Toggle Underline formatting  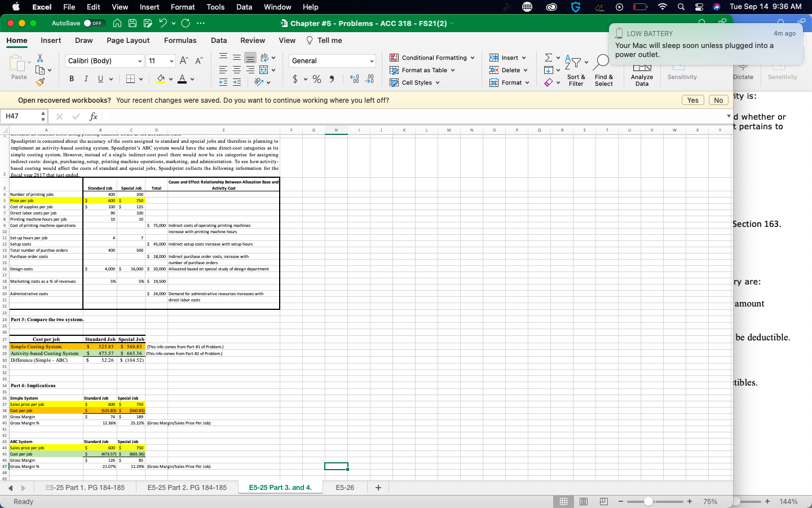[x=100, y=78]
